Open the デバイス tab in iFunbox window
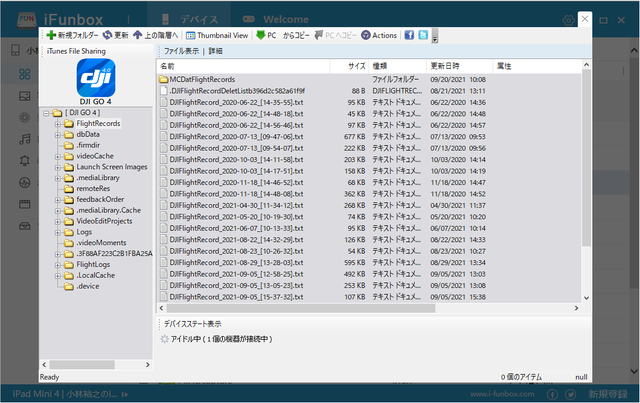Image resolution: width=640 pixels, height=403 pixels. (189, 19)
